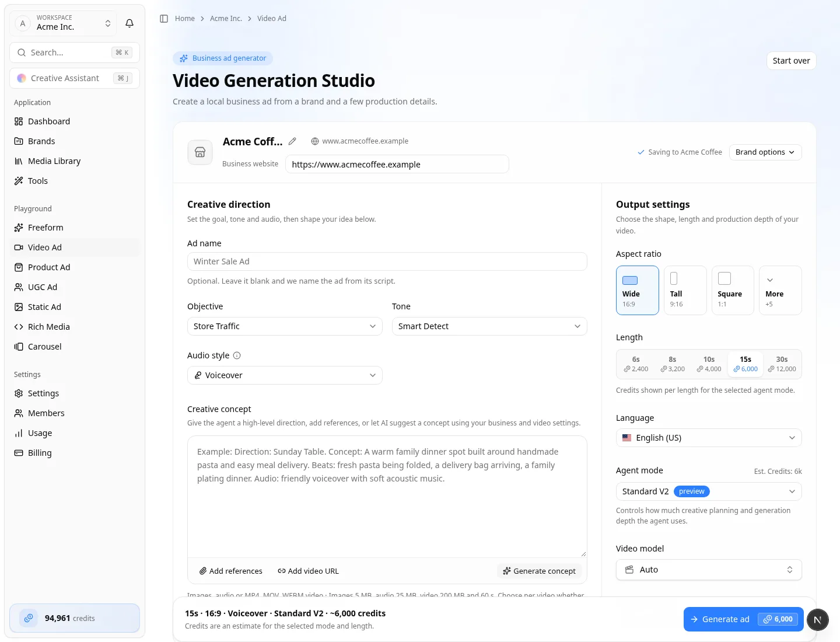Open Carousel playground
840x642 pixels.
click(75, 347)
